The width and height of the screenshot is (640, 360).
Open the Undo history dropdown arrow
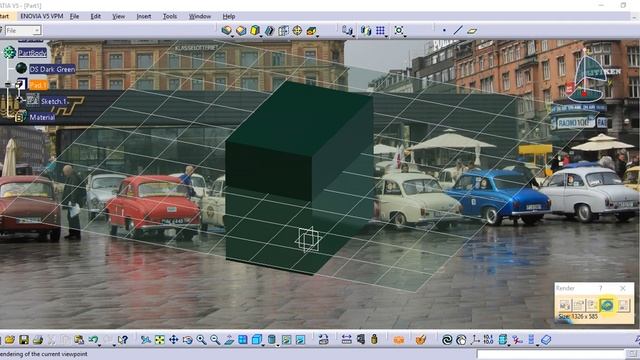pos(100,345)
